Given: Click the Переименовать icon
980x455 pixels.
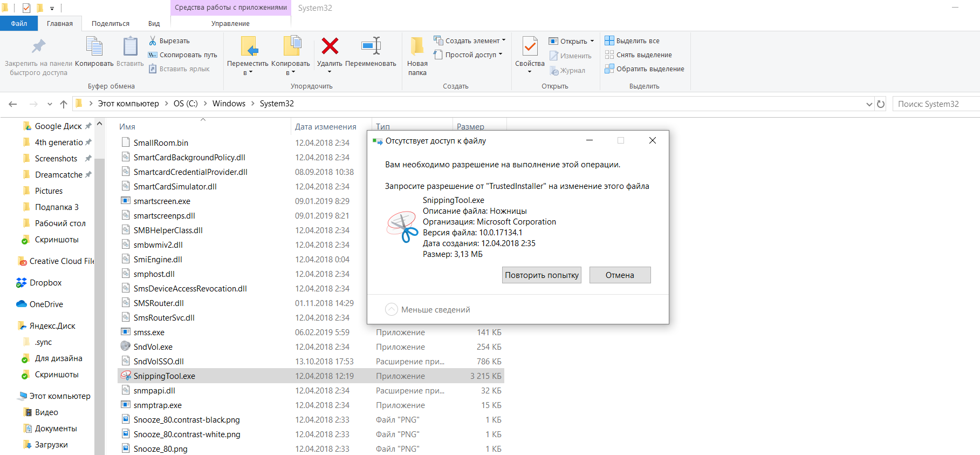Looking at the screenshot, I should (x=371, y=46).
